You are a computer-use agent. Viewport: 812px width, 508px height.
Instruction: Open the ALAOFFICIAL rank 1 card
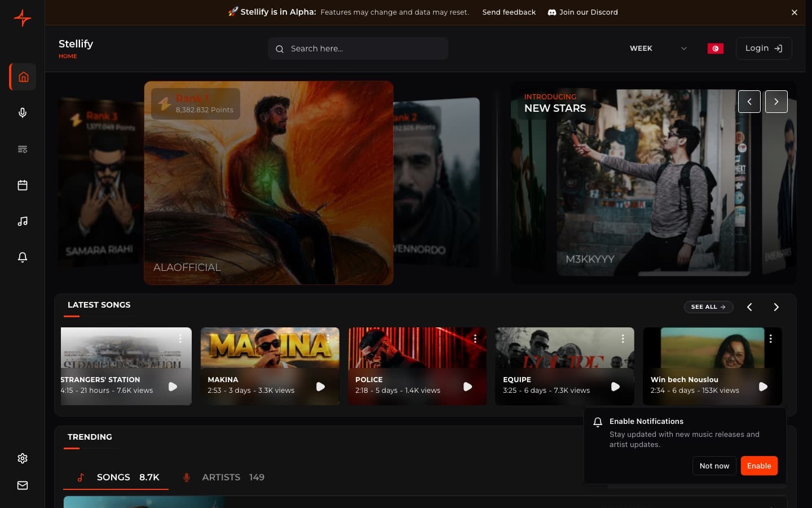point(268,183)
